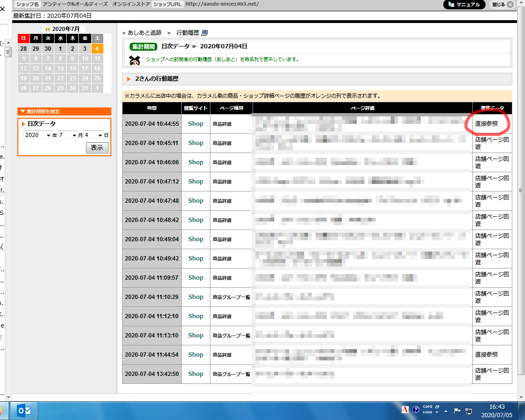Image resolution: width=525 pixels, height=420 pixels.
Task: Click あしあと追跡 breadcrumb link
Action: (144, 33)
